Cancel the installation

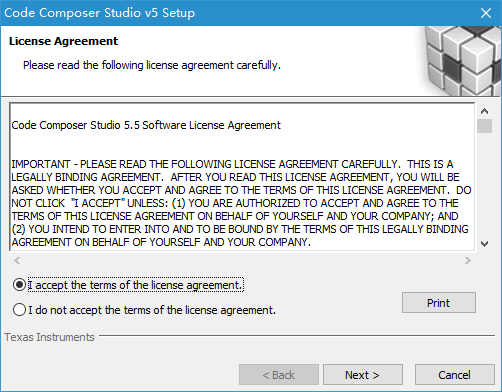(x=455, y=375)
